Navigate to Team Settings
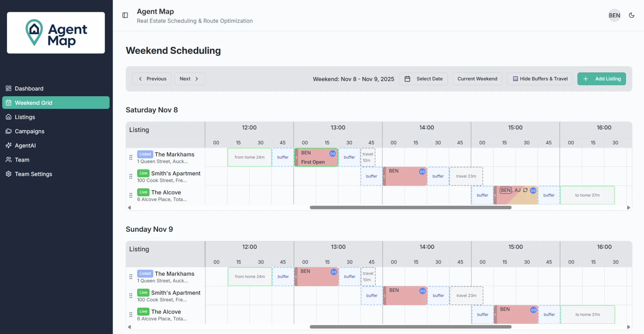 33,174
